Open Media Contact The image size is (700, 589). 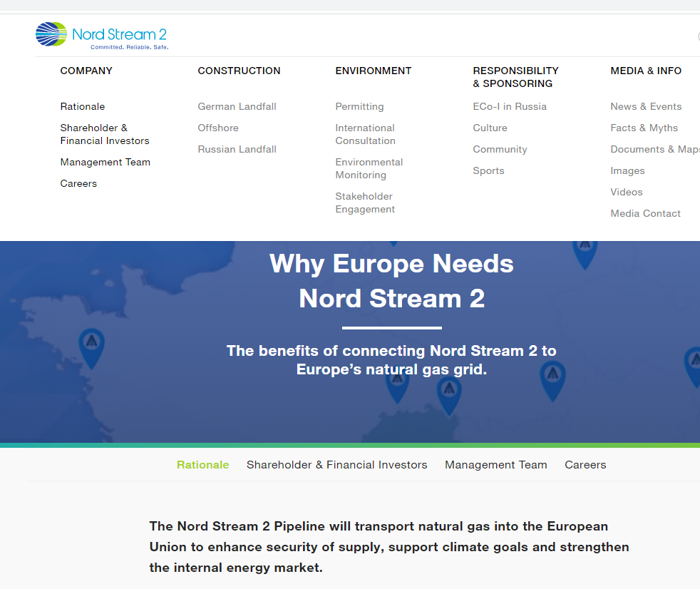pos(645,213)
